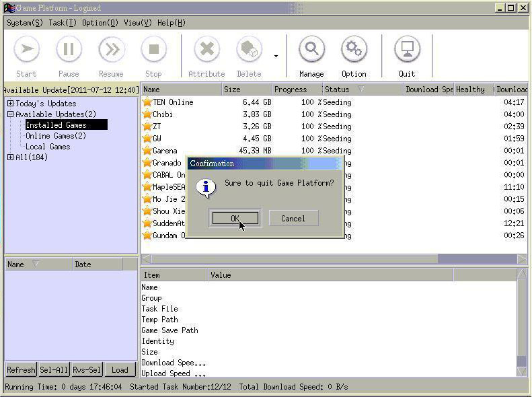Viewport: 532px width, 397px height.
Task: Click the Delete toolbar icon
Action: [249, 50]
